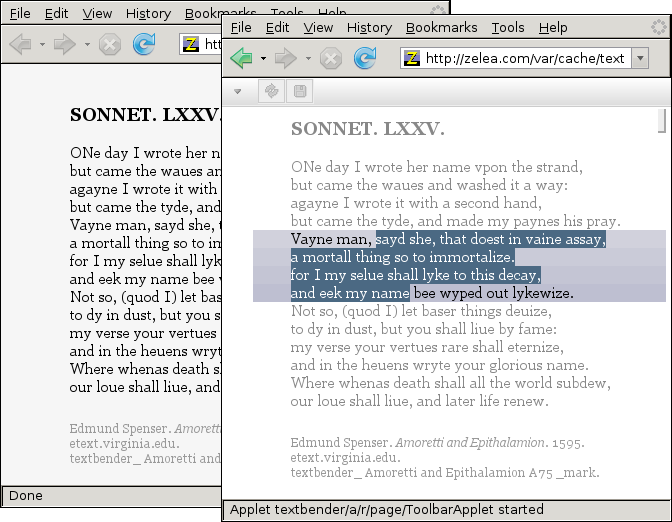This screenshot has height=522, width=672.
Task: Click the Z site favicon in front URL bar
Action: [x=412, y=58]
